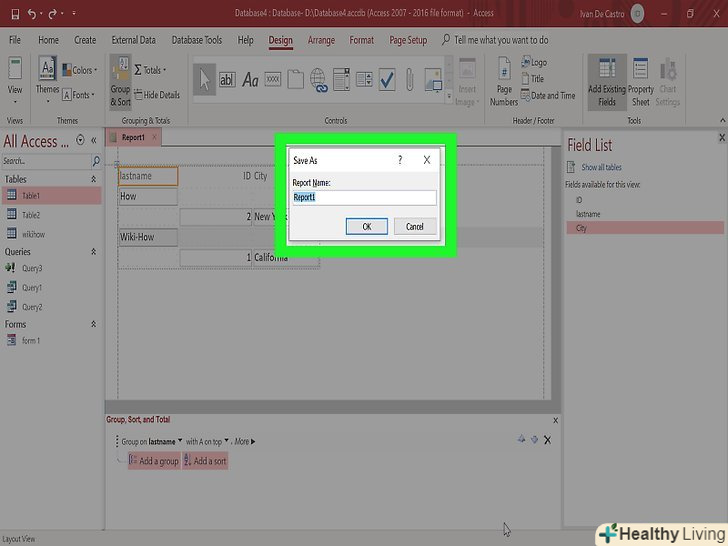
Task: Open the Totals dropdown
Action: pos(150,70)
